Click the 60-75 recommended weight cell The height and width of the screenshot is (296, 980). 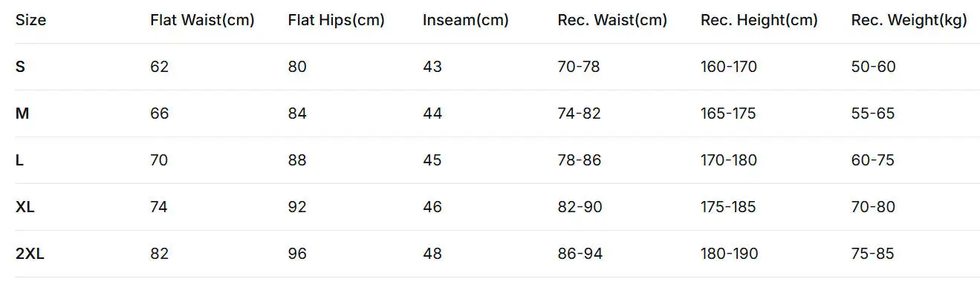[873, 160]
